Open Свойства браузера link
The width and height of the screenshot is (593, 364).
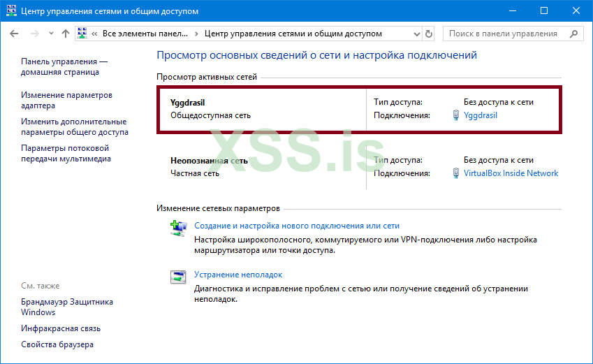click(x=57, y=344)
